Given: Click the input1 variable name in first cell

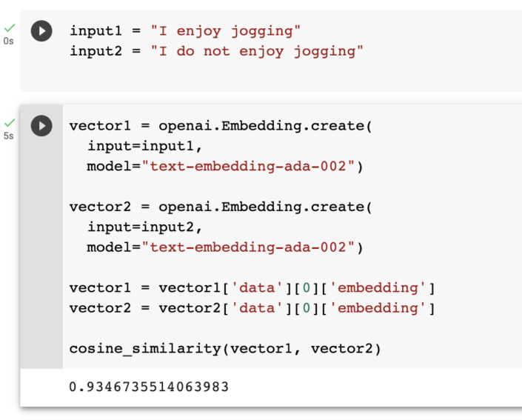Looking at the screenshot, I should click(92, 31).
